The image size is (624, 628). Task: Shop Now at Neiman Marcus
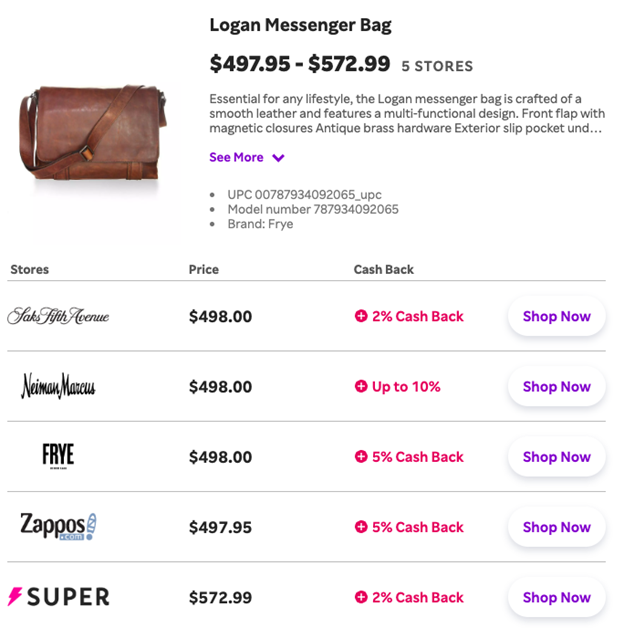point(557,386)
